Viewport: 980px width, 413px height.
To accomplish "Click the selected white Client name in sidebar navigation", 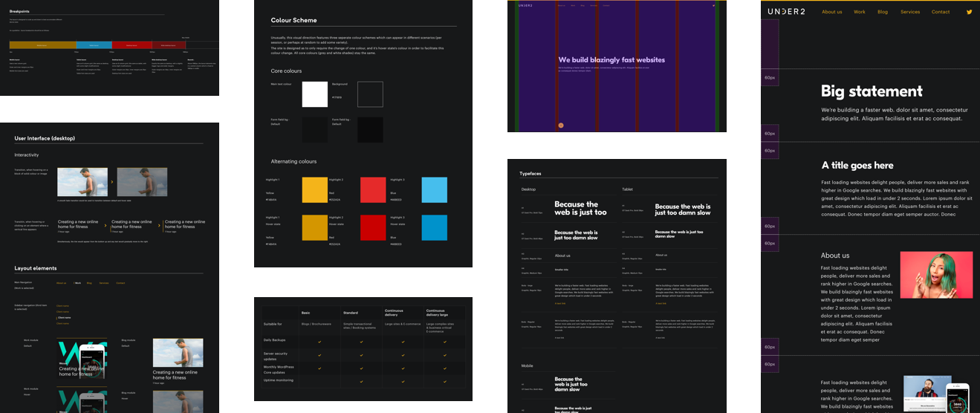I will tap(64, 317).
